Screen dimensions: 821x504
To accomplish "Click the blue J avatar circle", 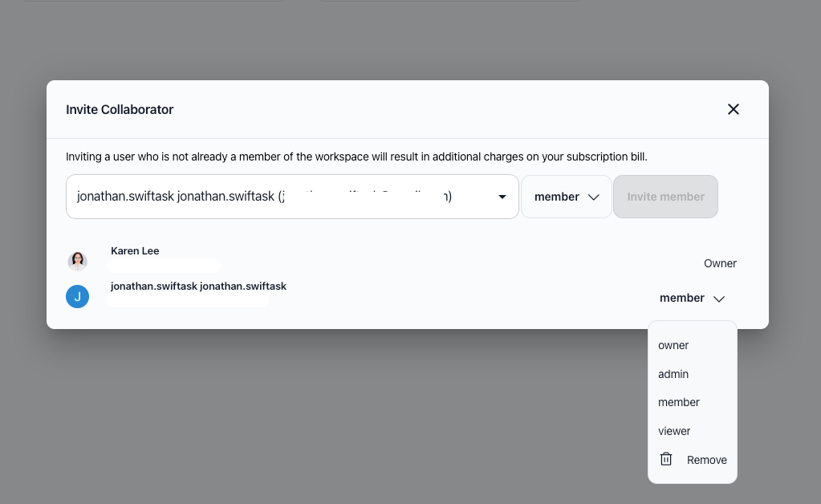I will pos(78,296).
